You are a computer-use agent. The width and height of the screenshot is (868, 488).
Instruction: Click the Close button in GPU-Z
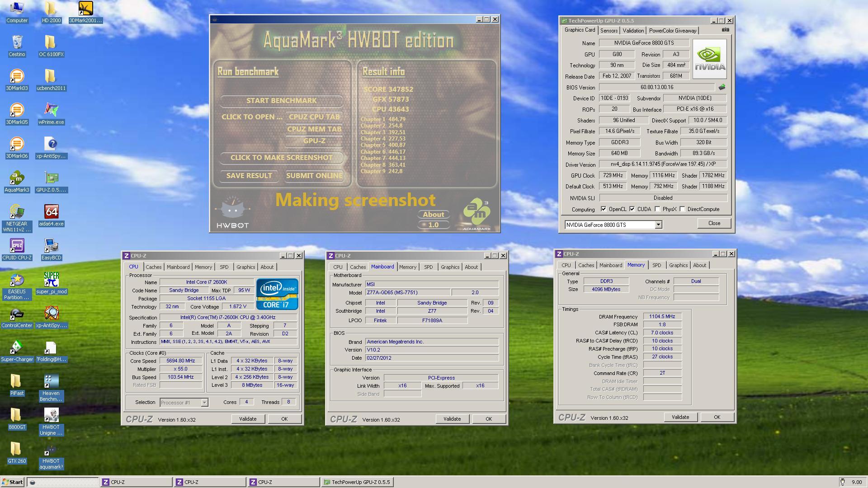click(x=714, y=223)
